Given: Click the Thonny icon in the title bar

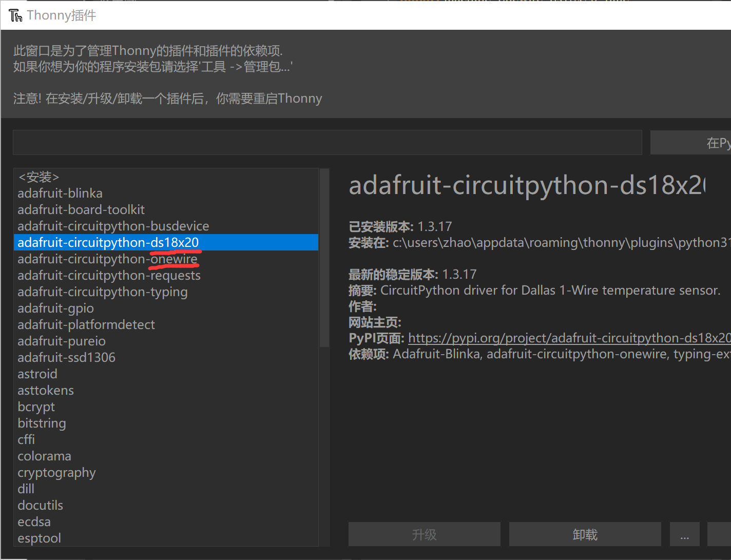Looking at the screenshot, I should [x=15, y=15].
